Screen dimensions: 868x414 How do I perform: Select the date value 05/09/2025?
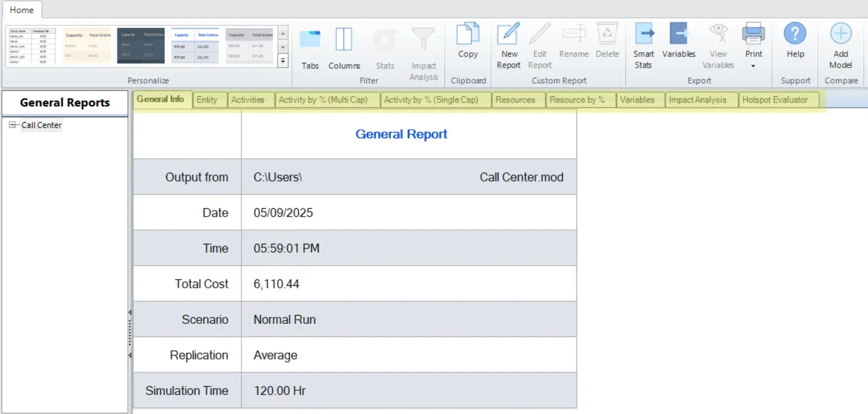[x=283, y=212]
